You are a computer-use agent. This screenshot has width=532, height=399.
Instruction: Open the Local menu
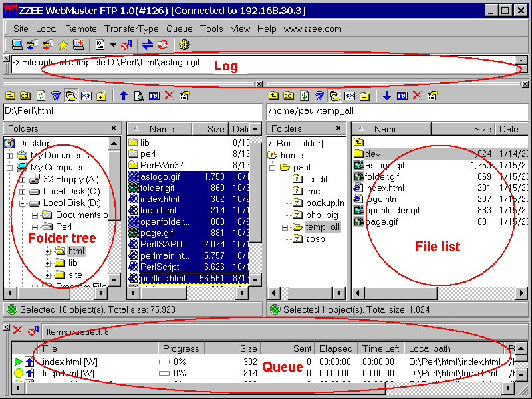coord(47,29)
